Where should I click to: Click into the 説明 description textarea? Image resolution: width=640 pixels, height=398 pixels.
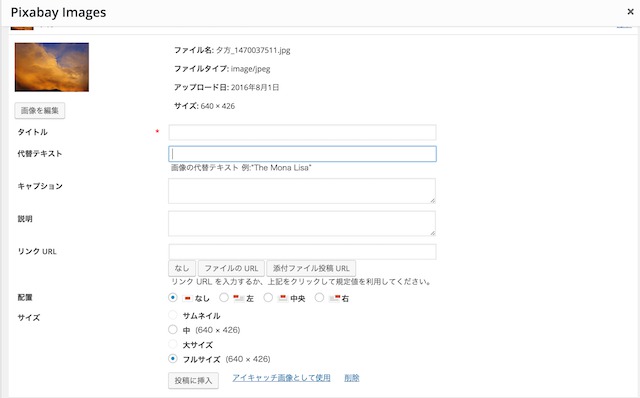[302, 223]
